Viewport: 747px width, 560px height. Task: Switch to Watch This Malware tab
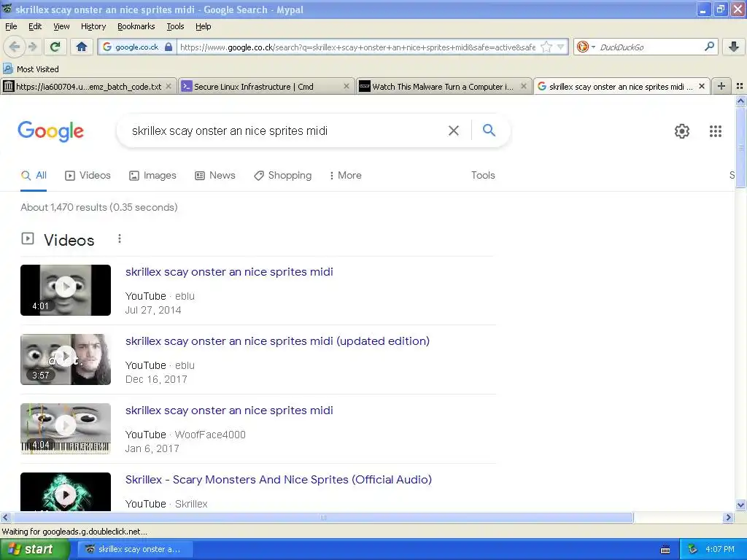tap(444, 87)
